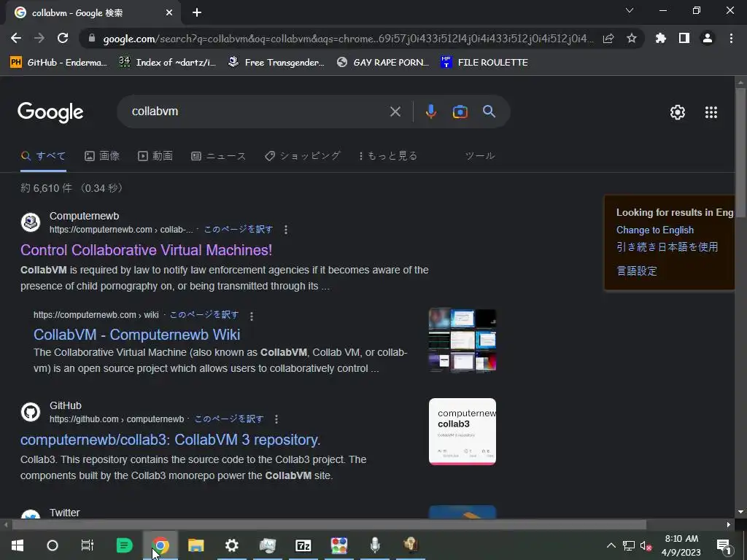
Task: Click the GitHub site favicon
Action: click(x=31, y=412)
